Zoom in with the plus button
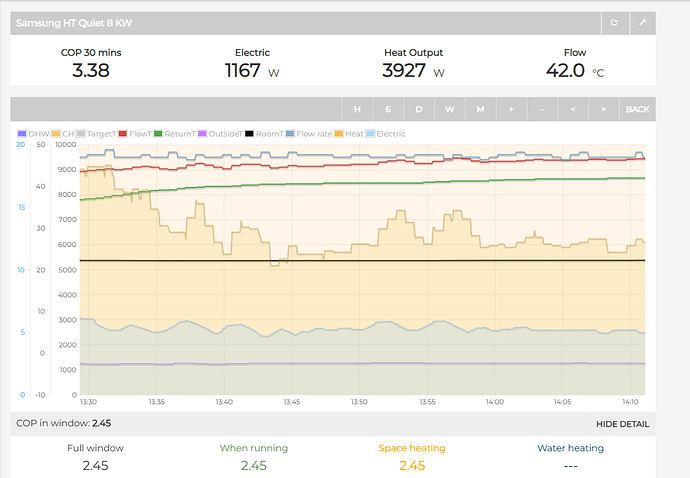The width and height of the screenshot is (690, 478). pos(511,109)
